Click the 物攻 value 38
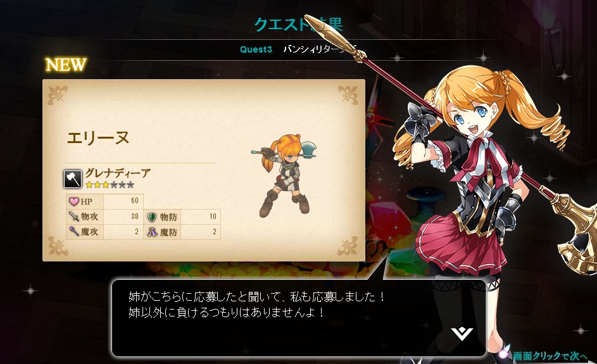The width and height of the screenshot is (597, 364). [134, 217]
